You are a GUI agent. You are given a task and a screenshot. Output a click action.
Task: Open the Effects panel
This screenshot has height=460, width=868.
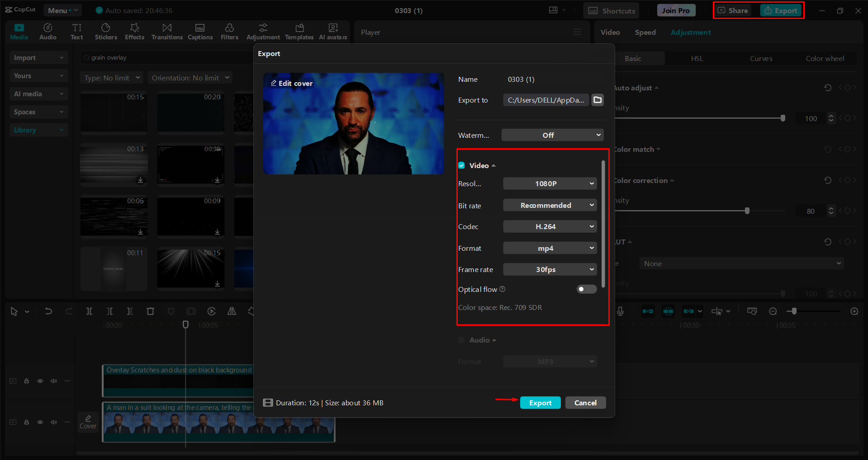click(134, 31)
